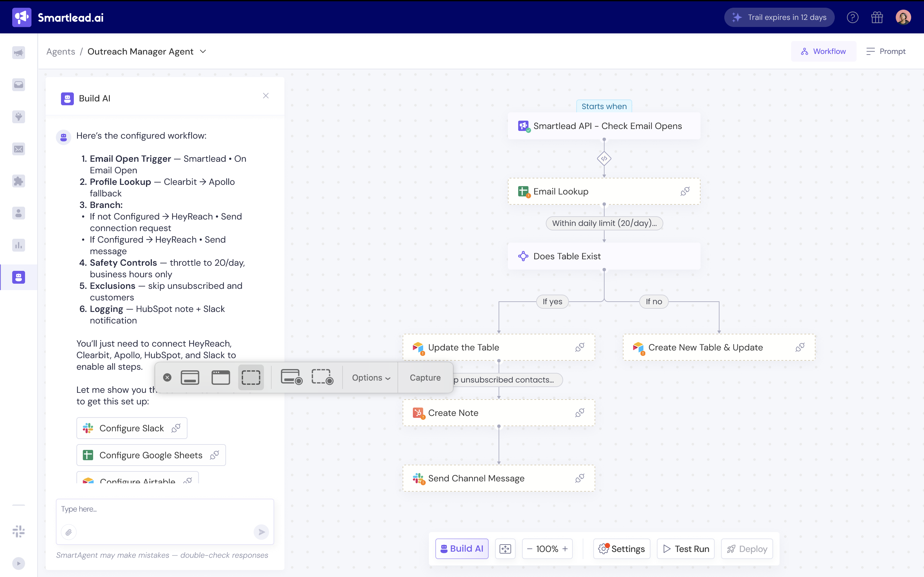Click the link icon on Update the Table node
Viewport: 924px width, 577px height.
(580, 347)
